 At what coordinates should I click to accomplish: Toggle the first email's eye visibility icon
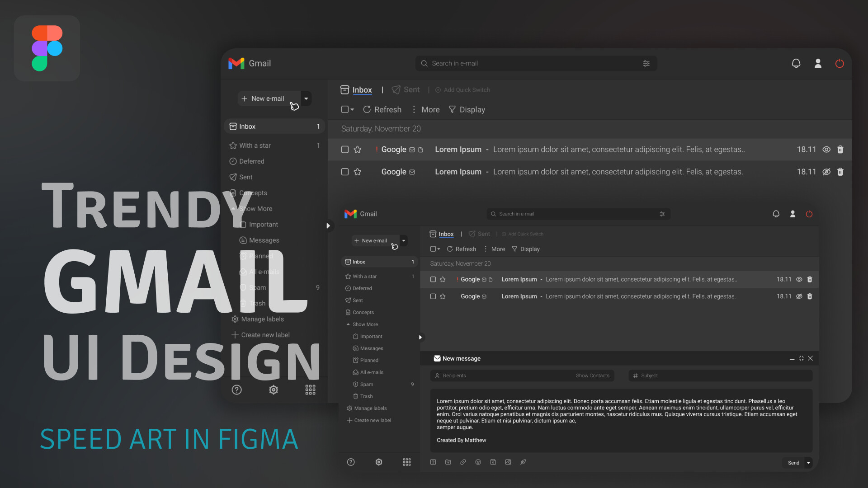point(826,150)
